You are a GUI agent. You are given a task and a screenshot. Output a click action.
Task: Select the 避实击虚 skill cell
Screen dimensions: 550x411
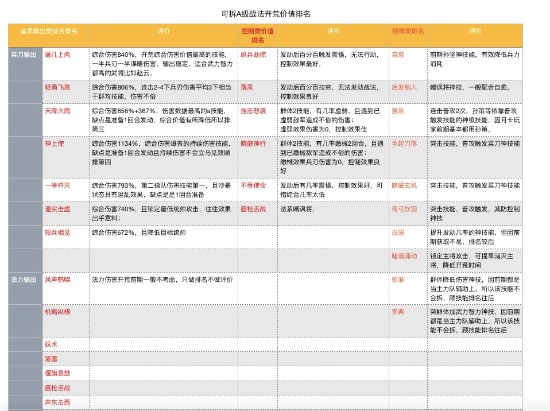[66, 213]
